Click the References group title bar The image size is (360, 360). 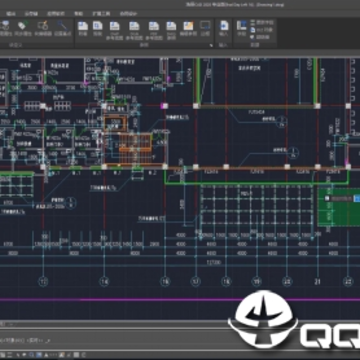144,45
